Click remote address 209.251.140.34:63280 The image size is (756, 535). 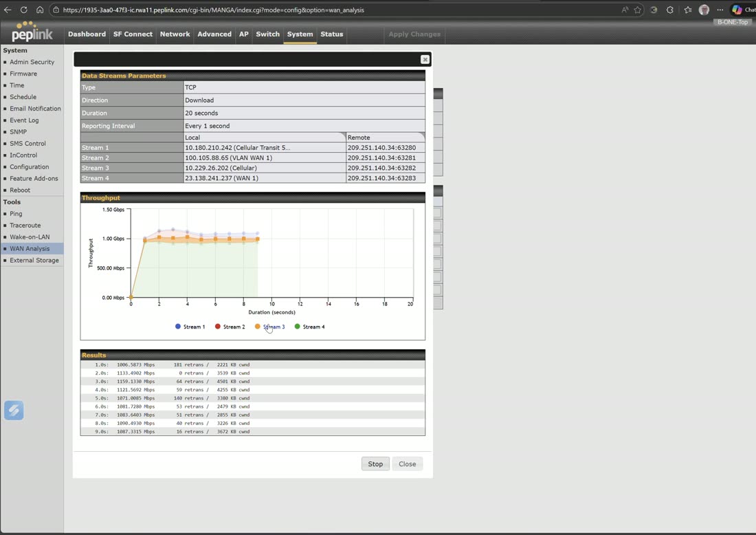[381, 148]
